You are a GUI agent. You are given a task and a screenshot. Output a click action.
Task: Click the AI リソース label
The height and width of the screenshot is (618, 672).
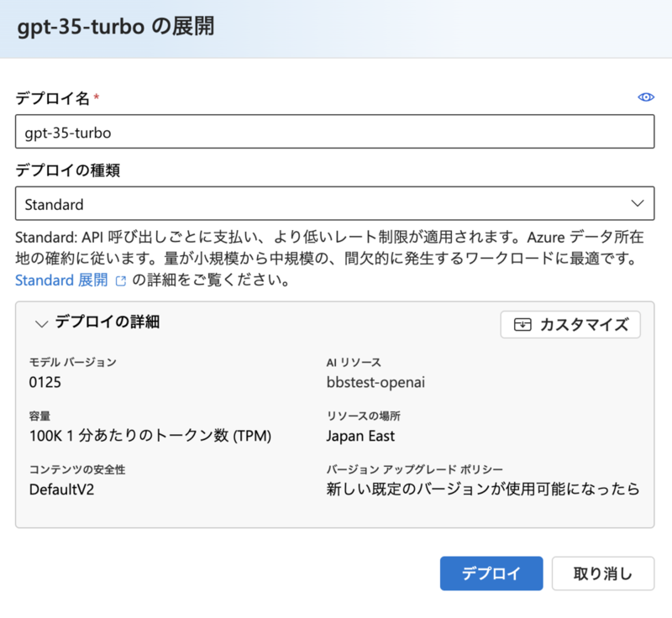coord(354,363)
